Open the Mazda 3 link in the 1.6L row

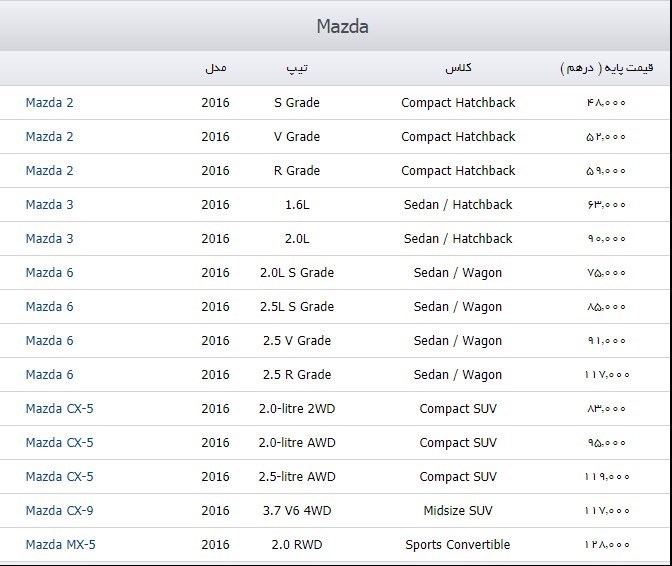[x=49, y=204]
